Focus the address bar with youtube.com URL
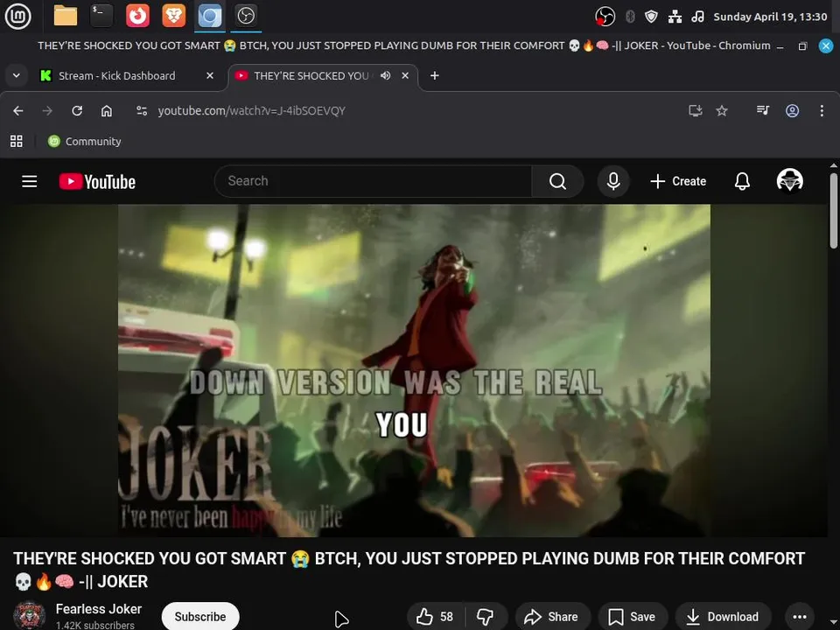The image size is (840, 630). (251, 110)
